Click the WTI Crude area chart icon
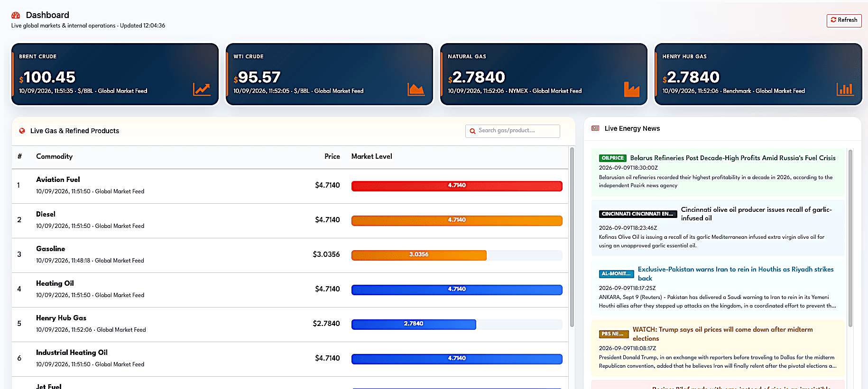Image resolution: width=868 pixels, height=389 pixels. 416,89
